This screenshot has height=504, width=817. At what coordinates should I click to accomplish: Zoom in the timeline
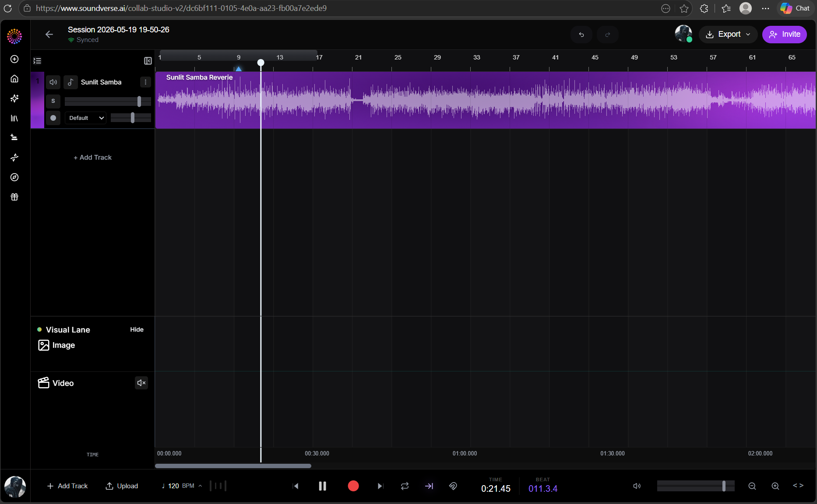tap(775, 486)
